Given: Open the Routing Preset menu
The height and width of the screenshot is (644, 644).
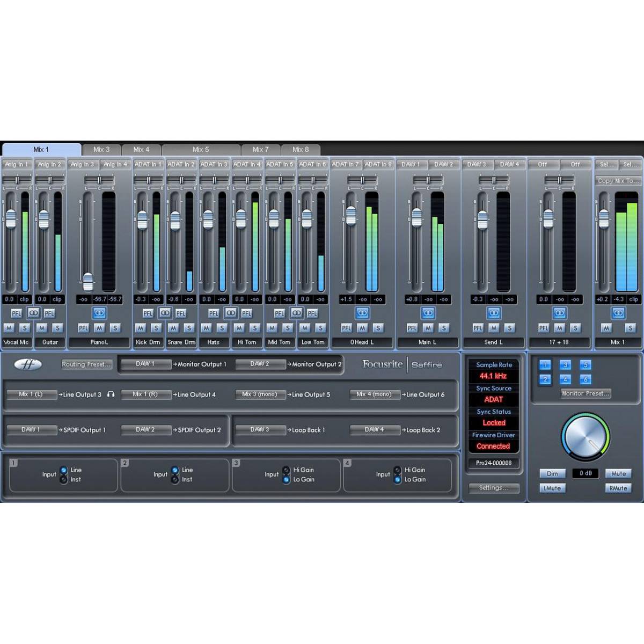Looking at the screenshot, I should (x=86, y=364).
